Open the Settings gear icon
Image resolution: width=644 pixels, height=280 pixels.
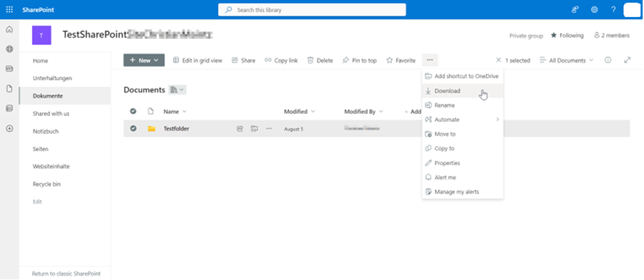point(594,10)
